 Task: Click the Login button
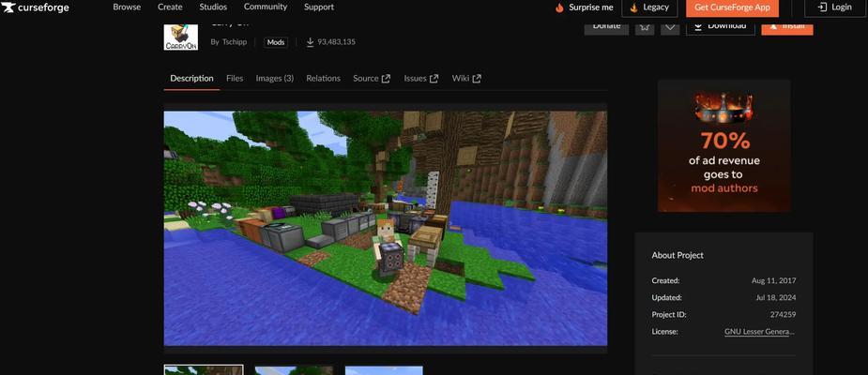point(835,7)
